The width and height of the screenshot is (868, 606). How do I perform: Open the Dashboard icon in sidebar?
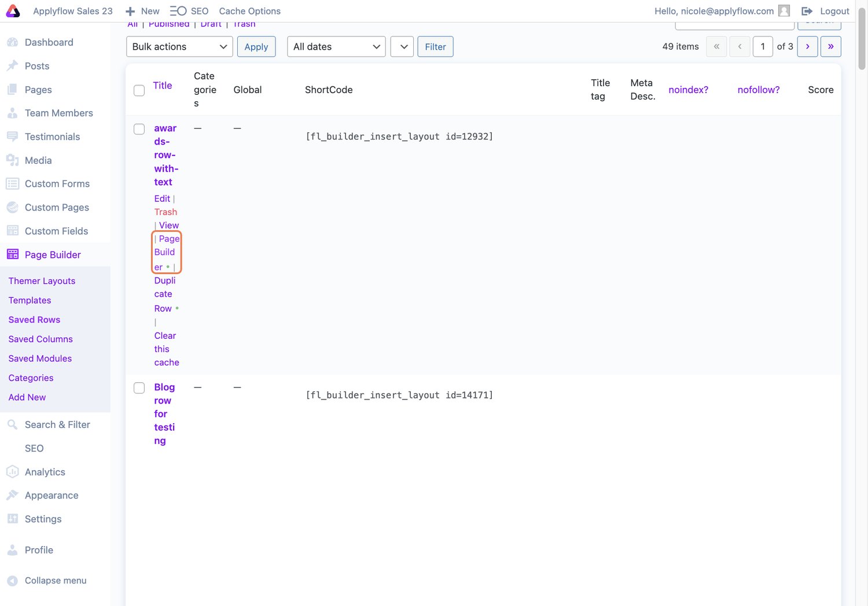pos(12,42)
